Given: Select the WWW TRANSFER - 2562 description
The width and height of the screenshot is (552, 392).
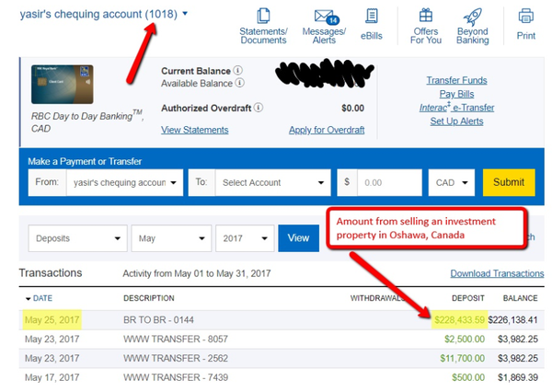Looking at the screenshot, I should click(176, 358).
